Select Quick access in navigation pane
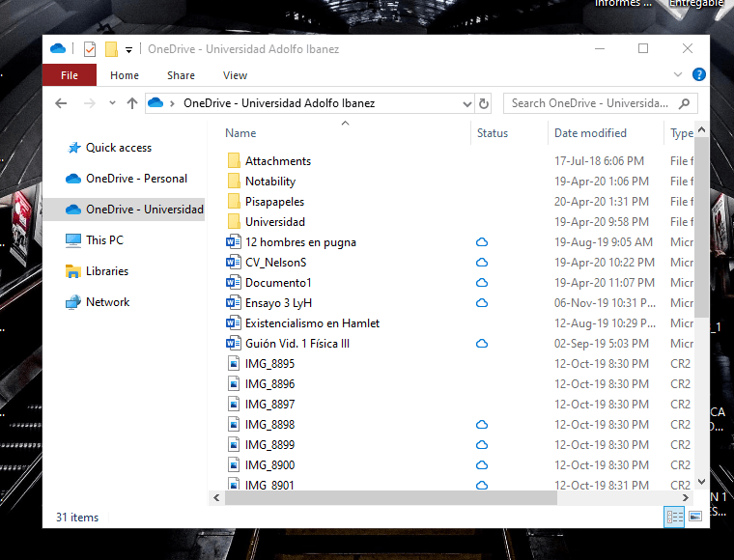 pyautogui.click(x=118, y=148)
